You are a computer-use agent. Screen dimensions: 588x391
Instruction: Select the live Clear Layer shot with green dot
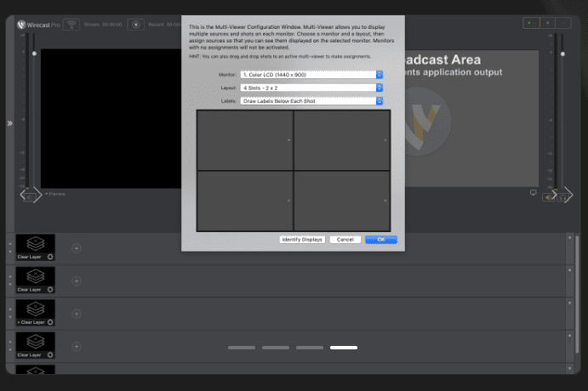pos(35,312)
